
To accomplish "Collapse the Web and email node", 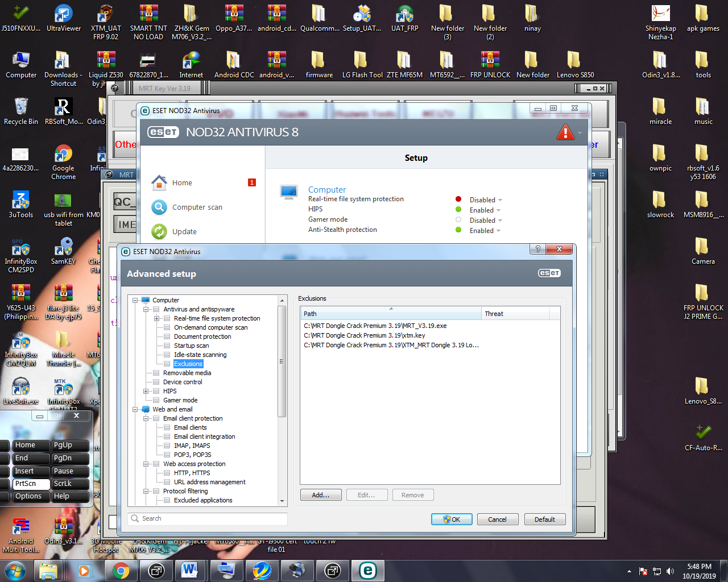I will [x=135, y=409].
